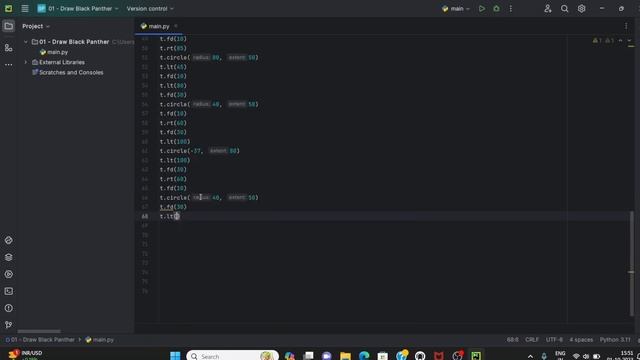Viewport: 640px width, 360px height.
Task: Click main.py breadcrumb in status bar
Action: click(100, 340)
